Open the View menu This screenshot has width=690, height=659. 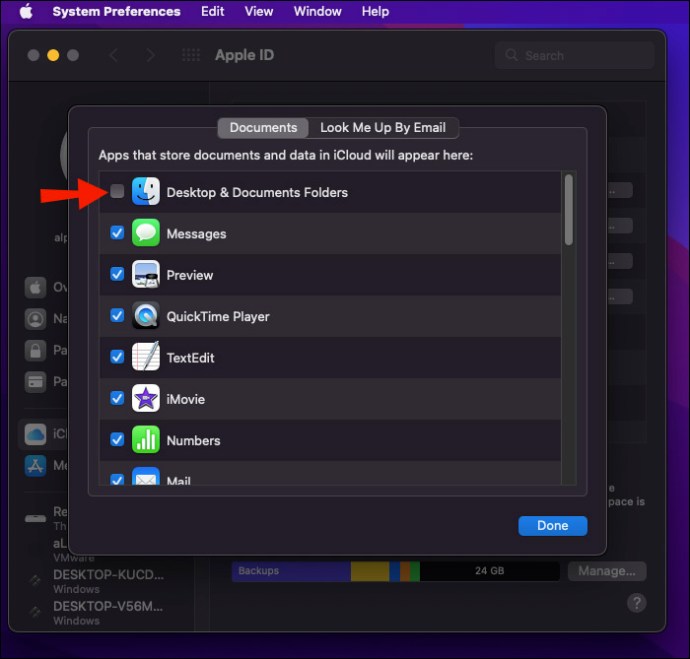(259, 11)
